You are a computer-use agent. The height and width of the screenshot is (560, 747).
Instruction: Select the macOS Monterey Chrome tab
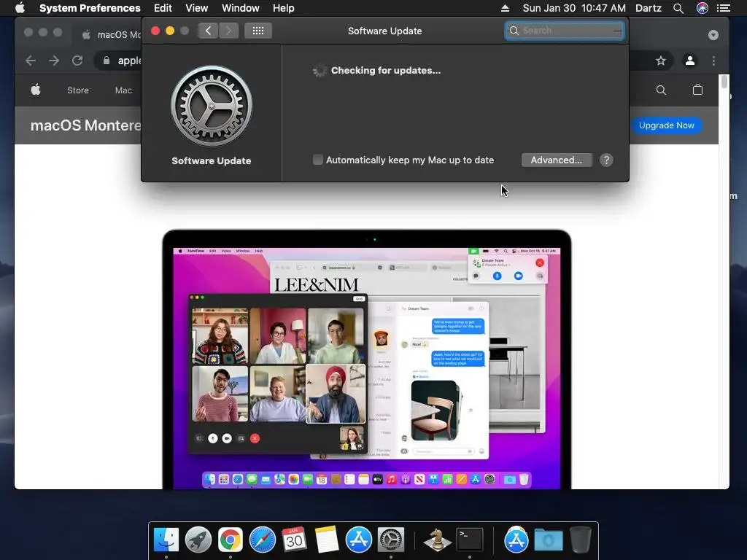coord(111,35)
